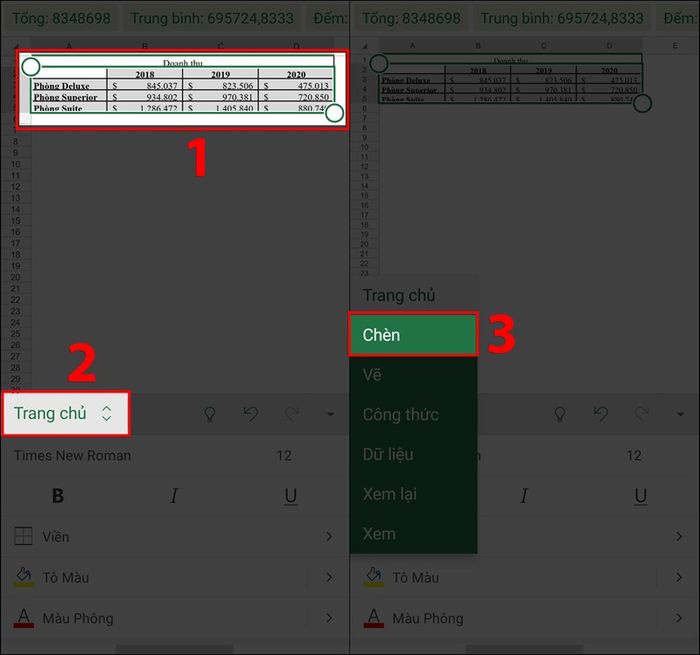Viewport: 700px width, 655px height.
Task: Tap the lightbulb Tell Me icon in left panel
Action: point(210,414)
